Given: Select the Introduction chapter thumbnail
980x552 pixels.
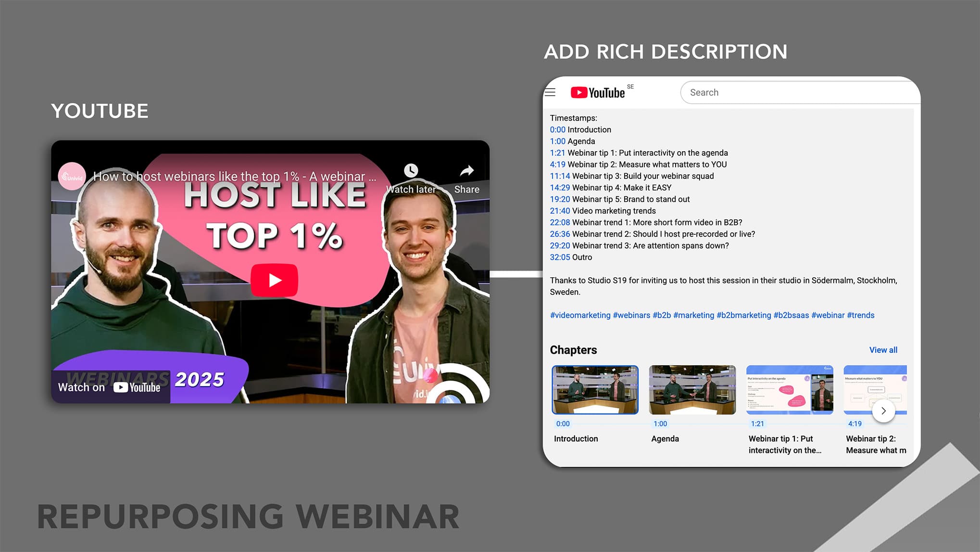Looking at the screenshot, I should coord(595,390).
